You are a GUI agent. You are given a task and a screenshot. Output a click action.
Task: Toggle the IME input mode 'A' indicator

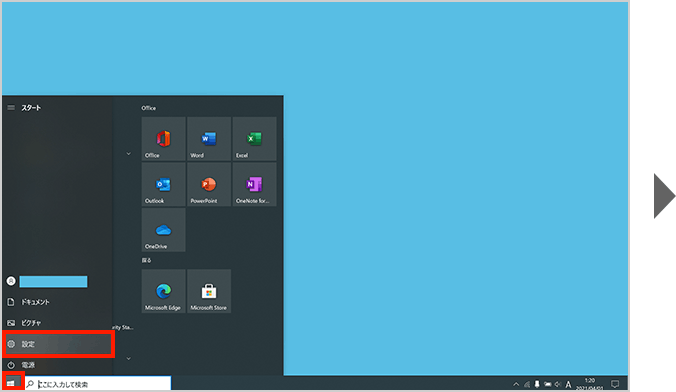coord(568,384)
